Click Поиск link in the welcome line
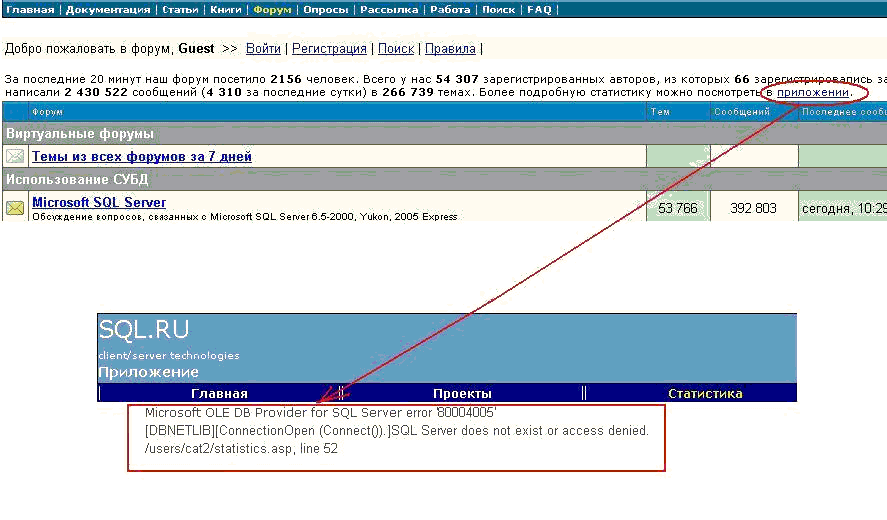Image resolution: width=887 pixels, height=520 pixels. click(x=396, y=48)
